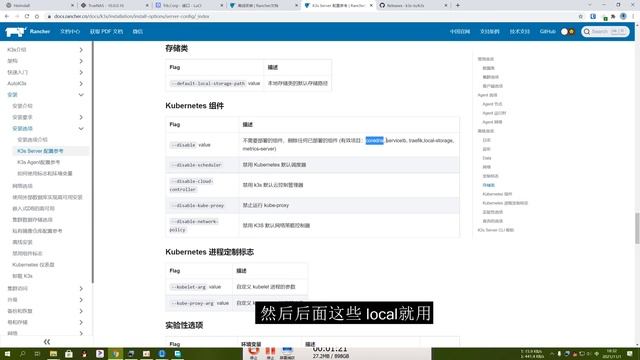The height and width of the screenshot is (360, 640).
Task: Open 如何使用标志和环境变量 in the sidebar
Action: [x=44, y=173]
